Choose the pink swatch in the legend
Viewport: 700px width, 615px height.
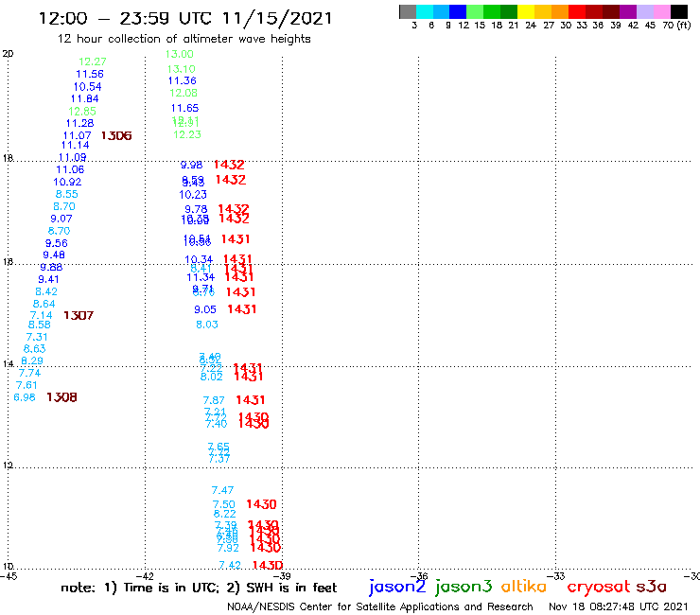[661, 11]
